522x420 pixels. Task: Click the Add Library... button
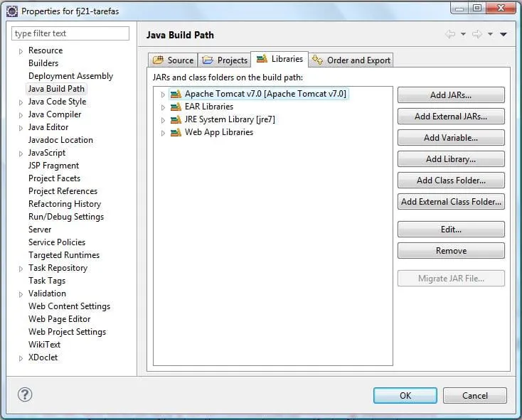pyautogui.click(x=451, y=159)
